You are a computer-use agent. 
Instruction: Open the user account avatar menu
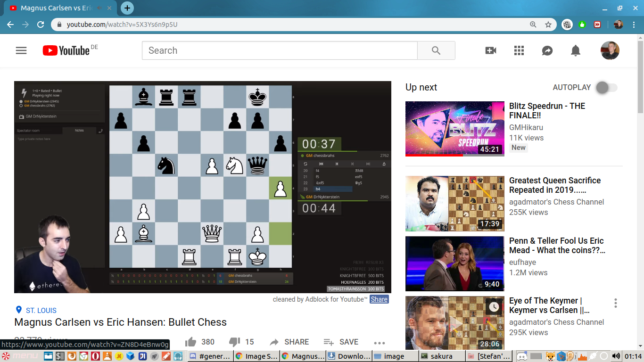(610, 50)
